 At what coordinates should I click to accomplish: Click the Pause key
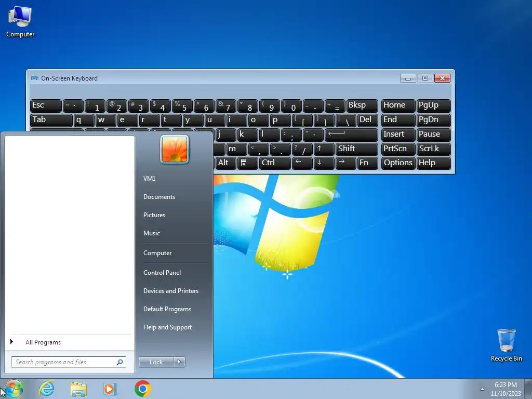pos(434,135)
